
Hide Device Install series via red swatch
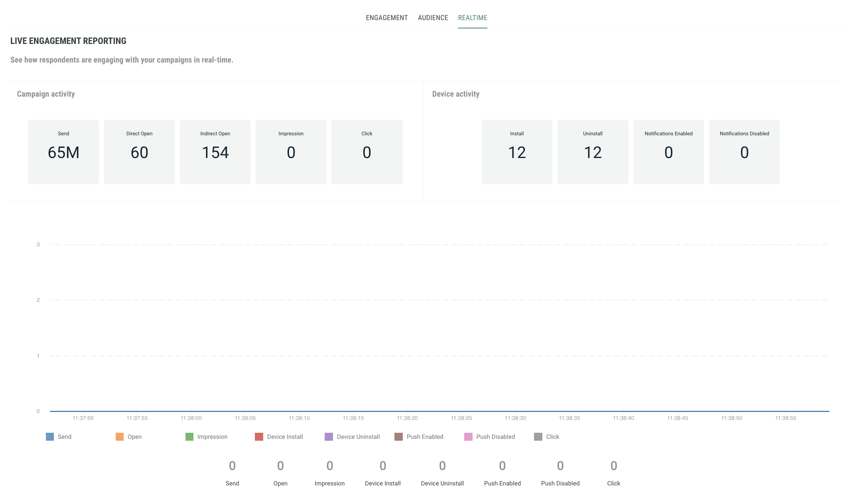point(259,437)
